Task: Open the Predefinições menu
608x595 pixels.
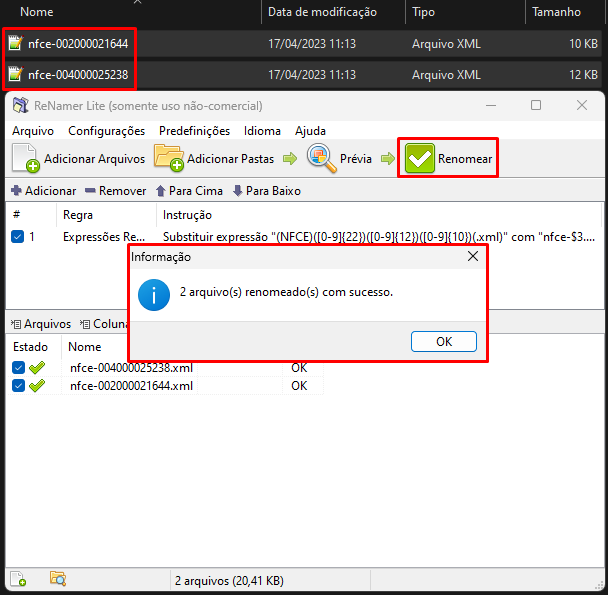Action: click(194, 131)
